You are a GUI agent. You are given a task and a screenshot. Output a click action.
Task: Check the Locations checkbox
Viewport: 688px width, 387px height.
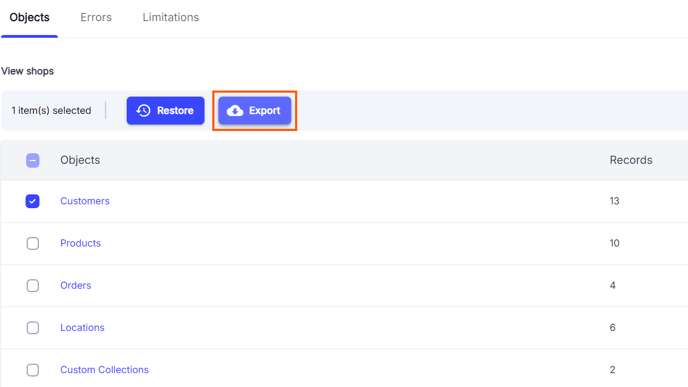click(x=32, y=327)
